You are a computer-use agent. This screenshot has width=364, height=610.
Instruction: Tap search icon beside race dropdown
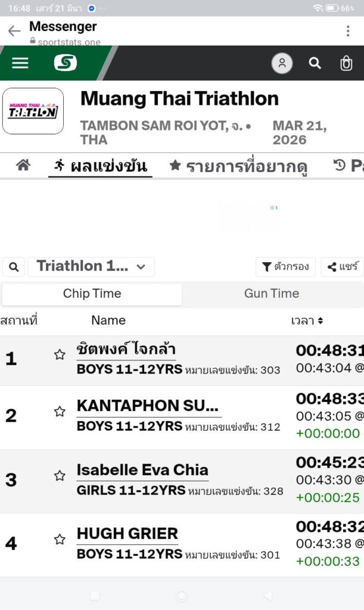(x=14, y=267)
